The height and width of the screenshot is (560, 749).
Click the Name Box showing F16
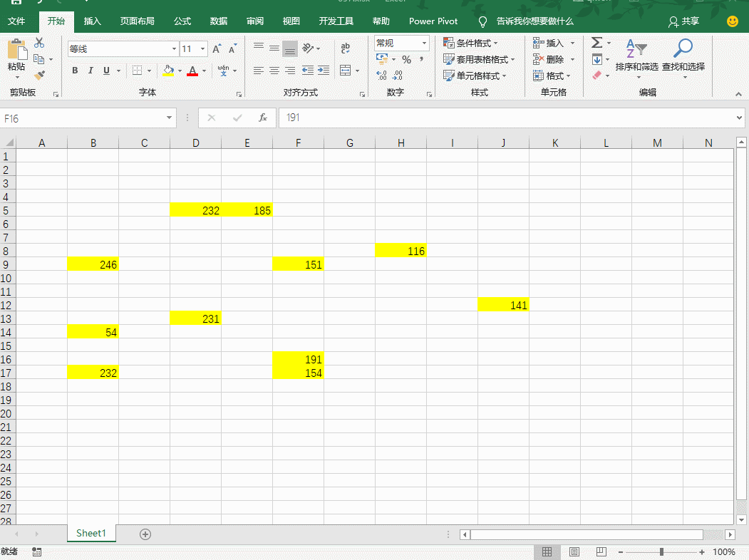[83, 118]
